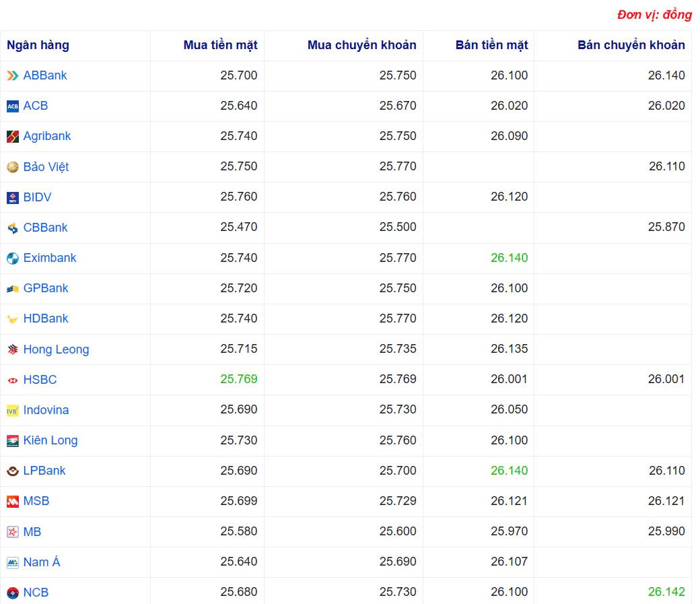Image resolution: width=700 pixels, height=604 pixels.
Task: Open the Kiên Long bank link
Action: (x=50, y=440)
